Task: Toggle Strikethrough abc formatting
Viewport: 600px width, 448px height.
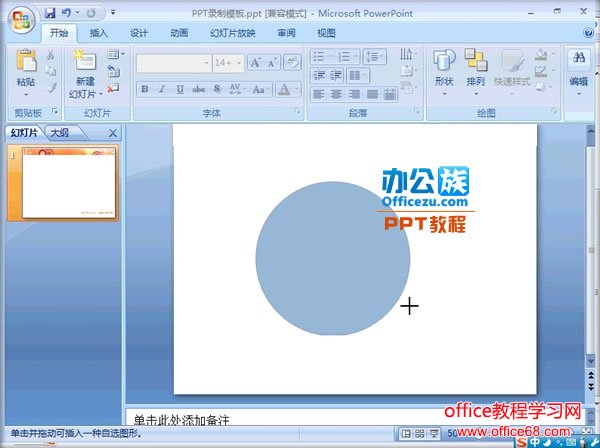Action: tap(198, 90)
